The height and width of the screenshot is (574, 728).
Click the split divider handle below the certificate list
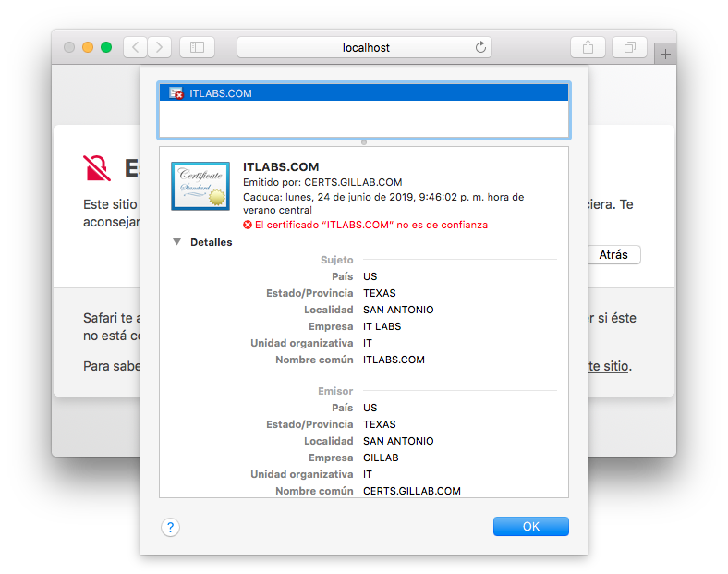point(364,142)
